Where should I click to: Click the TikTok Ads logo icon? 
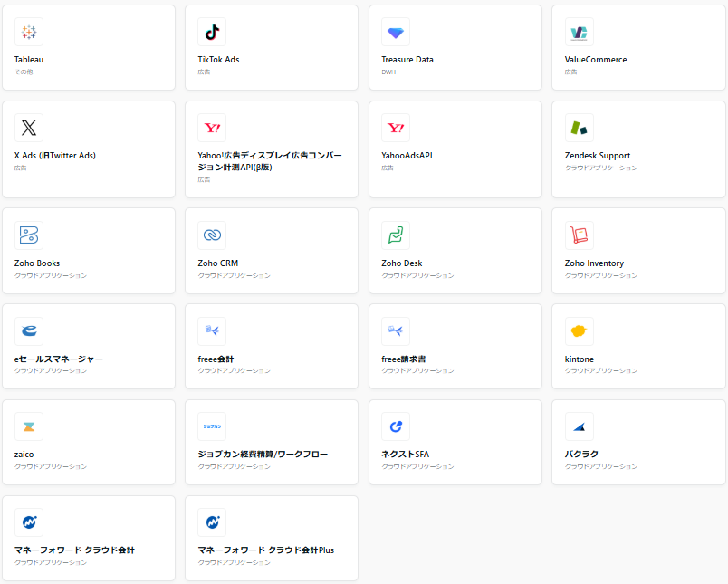(x=212, y=32)
